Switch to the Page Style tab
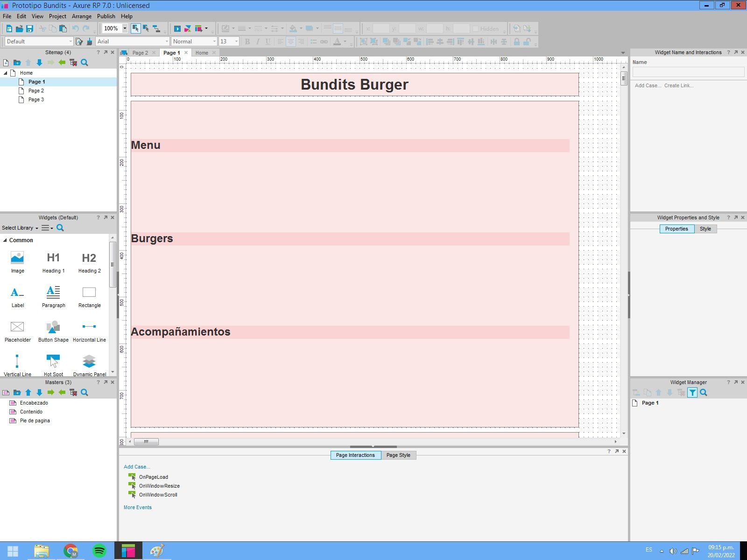Viewport: 747px width, 560px height. tap(398, 455)
